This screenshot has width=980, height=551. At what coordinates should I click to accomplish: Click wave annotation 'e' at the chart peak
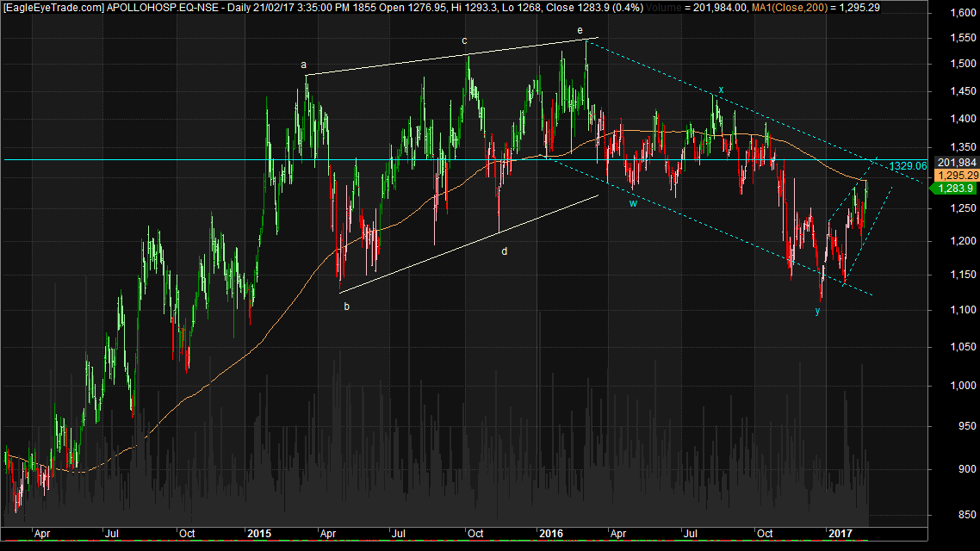580,29
